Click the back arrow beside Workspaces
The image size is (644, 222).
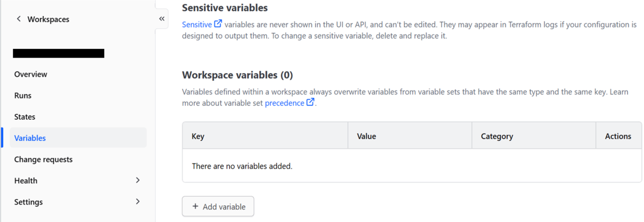click(19, 19)
